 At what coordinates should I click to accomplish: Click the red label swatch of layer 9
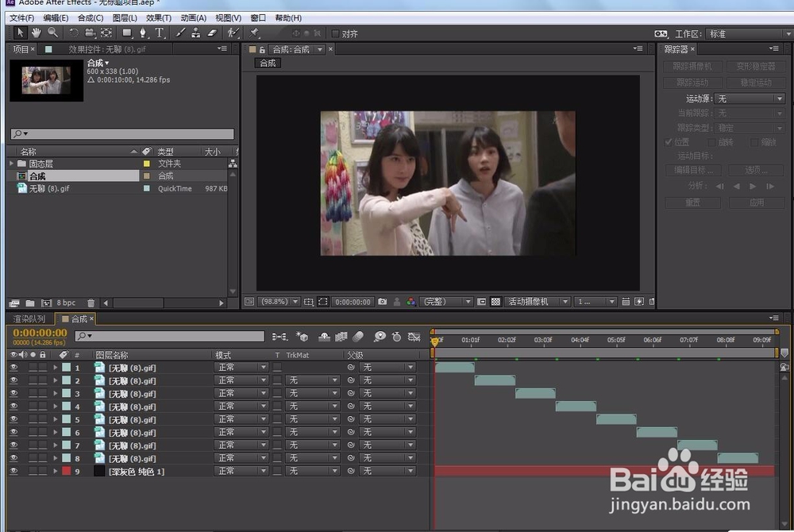click(x=67, y=471)
